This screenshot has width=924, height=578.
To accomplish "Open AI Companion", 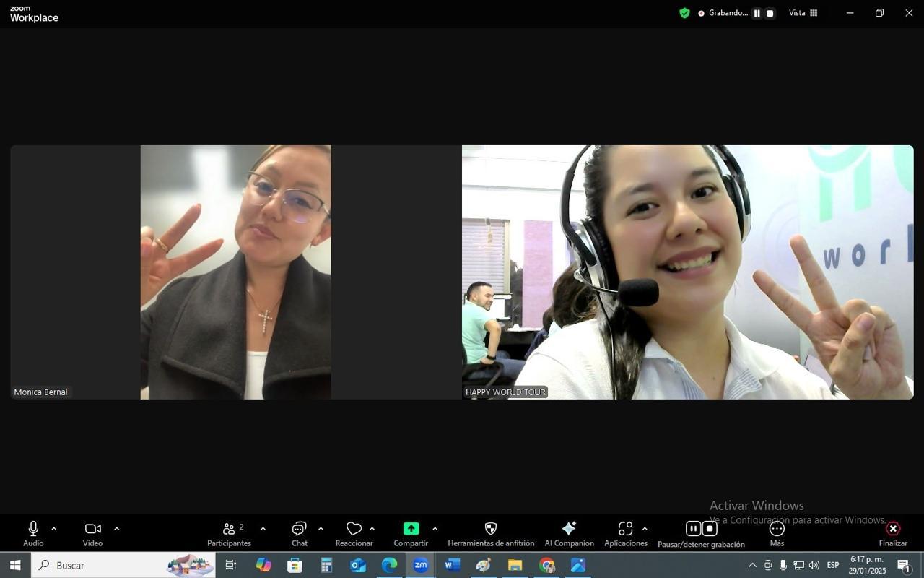I will coord(569,534).
